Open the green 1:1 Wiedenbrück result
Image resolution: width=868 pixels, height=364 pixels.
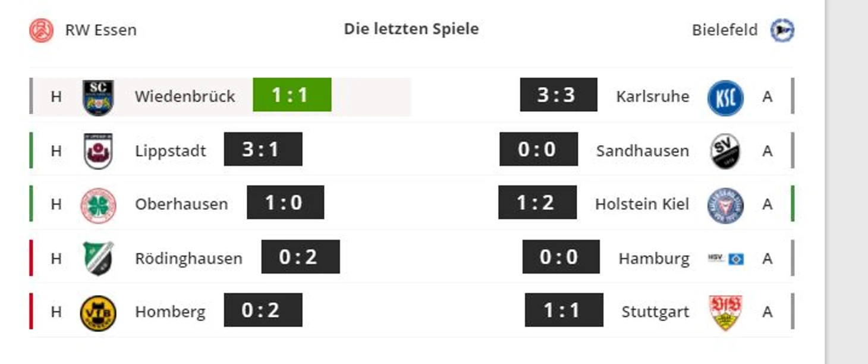click(292, 95)
